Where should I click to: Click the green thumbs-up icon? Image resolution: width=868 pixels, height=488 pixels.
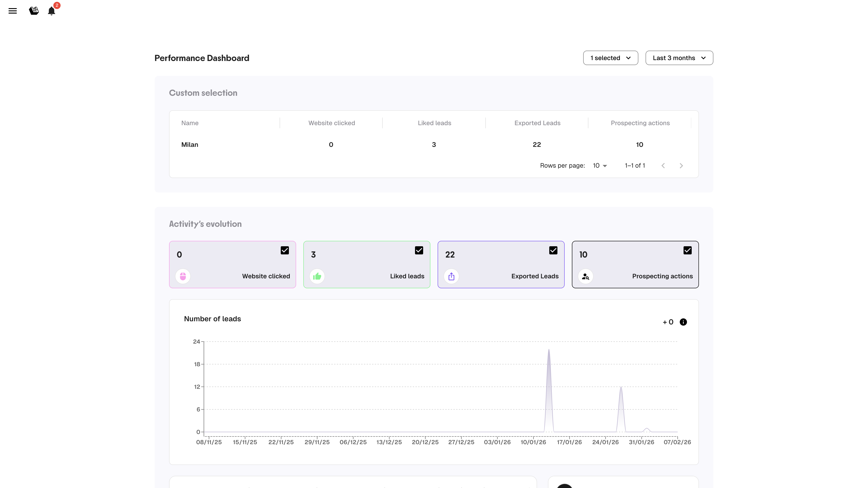[317, 277]
